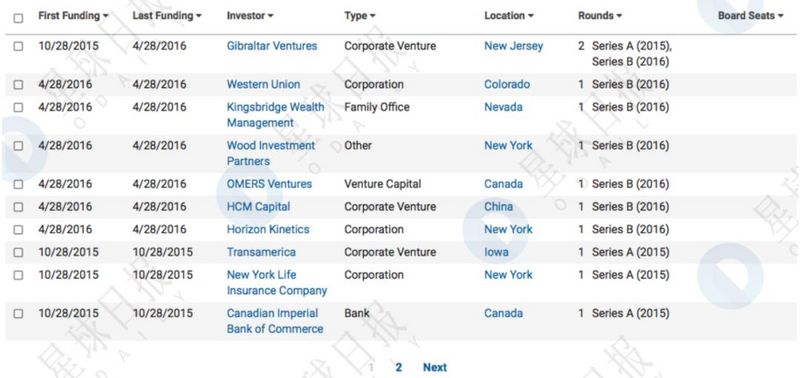The height and width of the screenshot is (378, 800).
Task: Open the Location column header dropdown
Action: 509,16
